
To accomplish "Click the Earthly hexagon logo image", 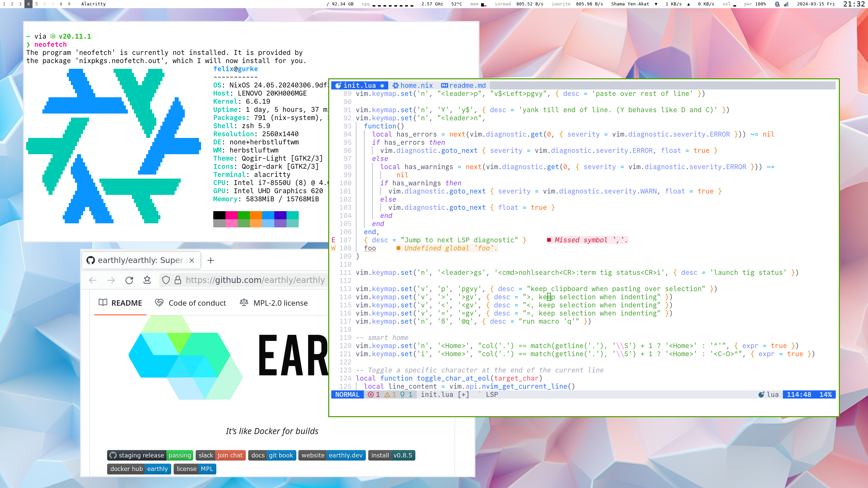I will point(185,358).
